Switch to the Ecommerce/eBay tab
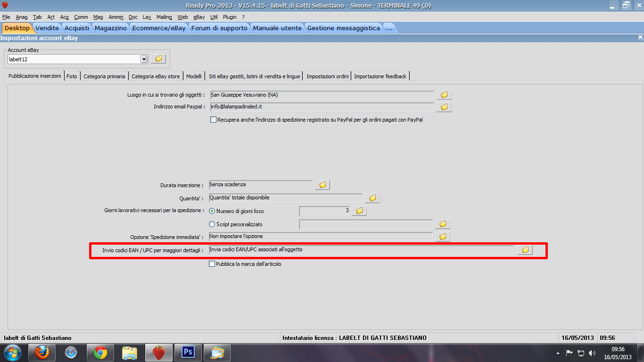Screen dimensions: 644x362 click(x=159, y=28)
